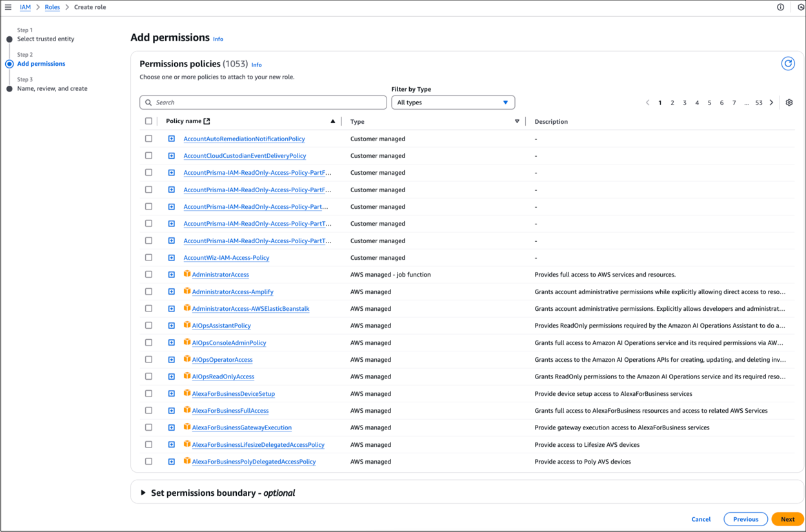Click AlexaForBusinessGatewayExecution orange policy icon

click(187, 427)
